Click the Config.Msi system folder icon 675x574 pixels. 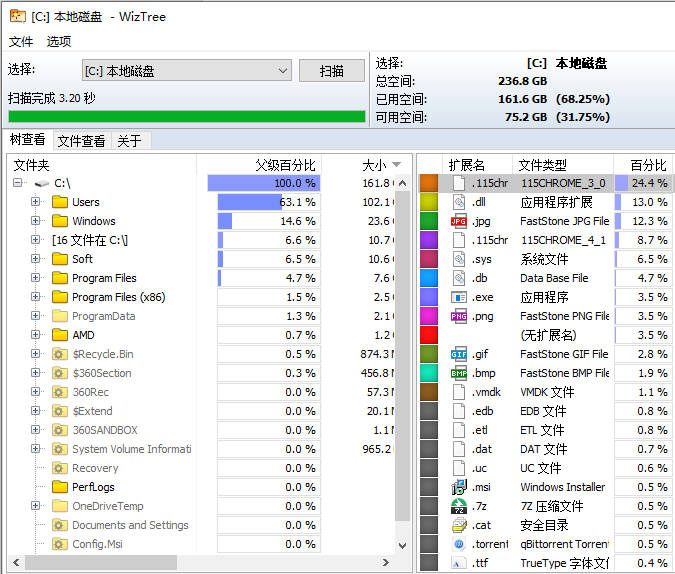pos(60,544)
